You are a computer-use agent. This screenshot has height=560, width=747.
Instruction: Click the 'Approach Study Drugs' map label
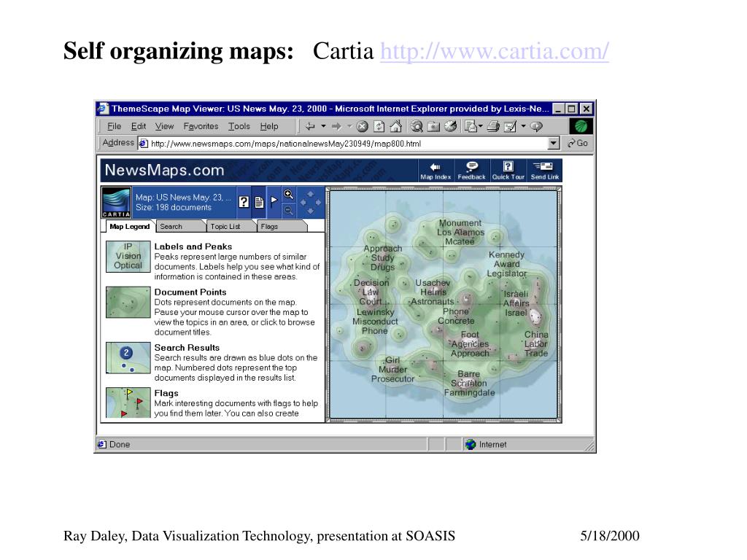coord(382,257)
